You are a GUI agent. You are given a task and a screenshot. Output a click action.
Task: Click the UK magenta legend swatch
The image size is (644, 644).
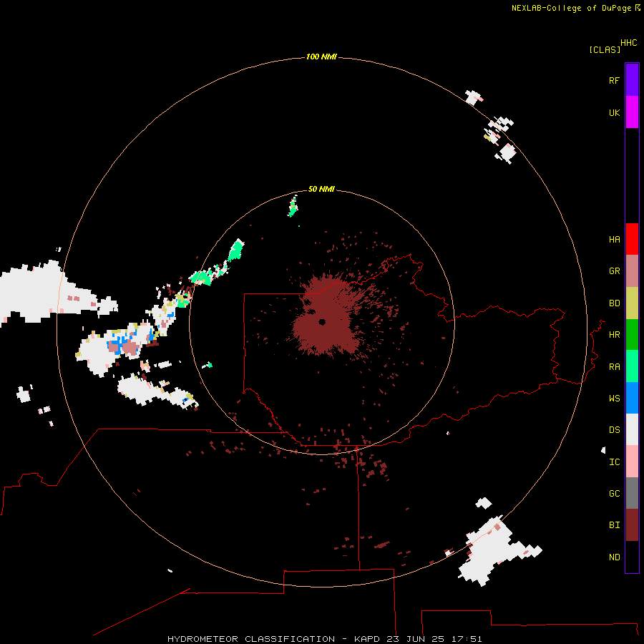[x=632, y=112]
